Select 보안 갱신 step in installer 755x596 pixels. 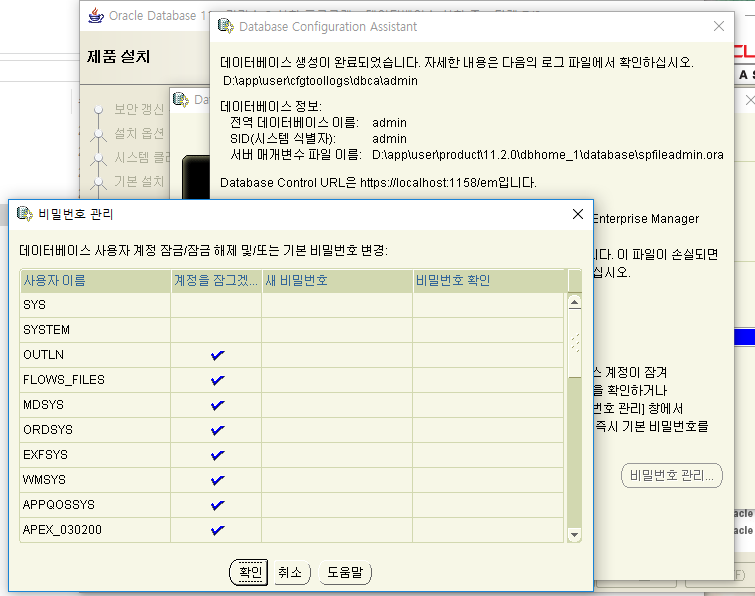[139, 109]
